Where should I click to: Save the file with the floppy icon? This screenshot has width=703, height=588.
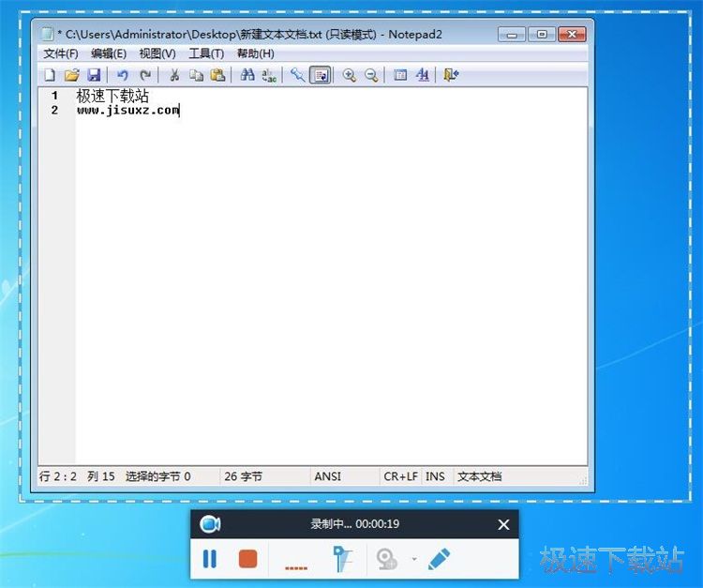94,75
